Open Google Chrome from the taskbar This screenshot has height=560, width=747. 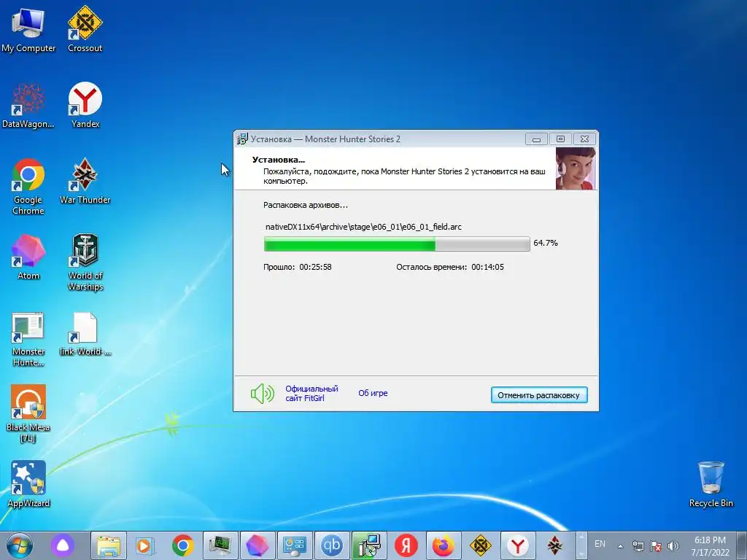coord(182,545)
